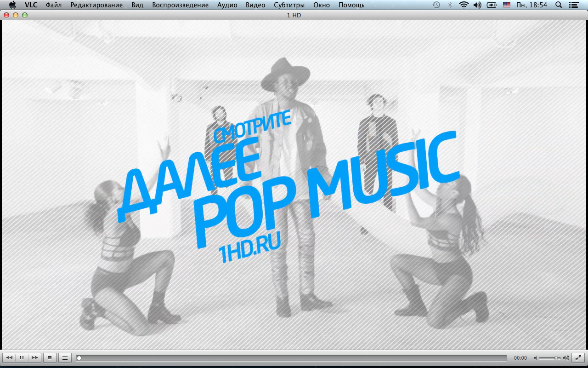Click the playback position slider handle
This screenshot has height=368, width=588.
coord(79,358)
